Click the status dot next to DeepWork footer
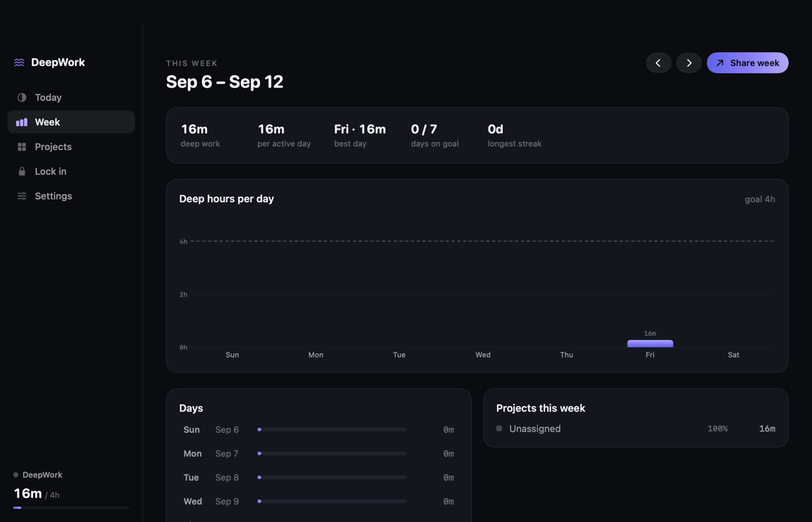Image resolution: width=812 pixels, height=522 pixels. [x=16, y=475]
